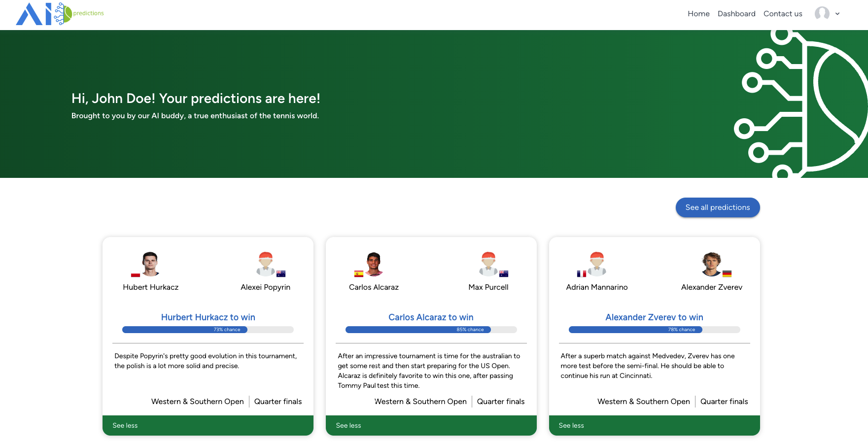The height and width of the screenshot is (442, 868).
Task: Collapse the Zverev prediction with See less
Action: tap(571, 425)
